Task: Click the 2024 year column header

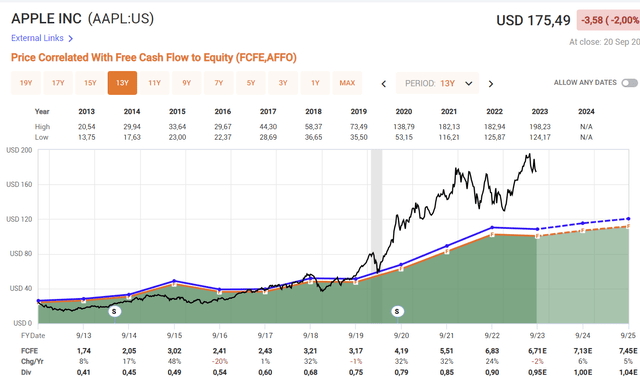Action: 586,111
